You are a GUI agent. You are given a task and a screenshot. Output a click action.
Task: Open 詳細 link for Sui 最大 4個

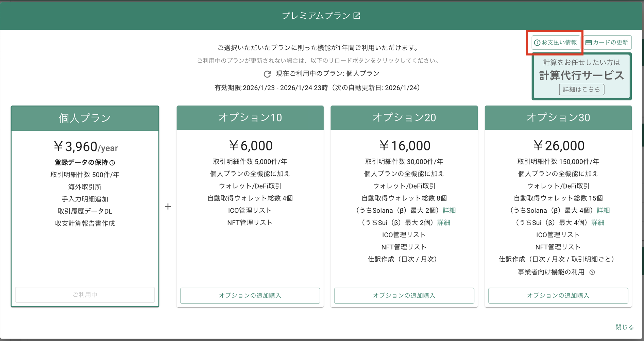pos(598,223)
